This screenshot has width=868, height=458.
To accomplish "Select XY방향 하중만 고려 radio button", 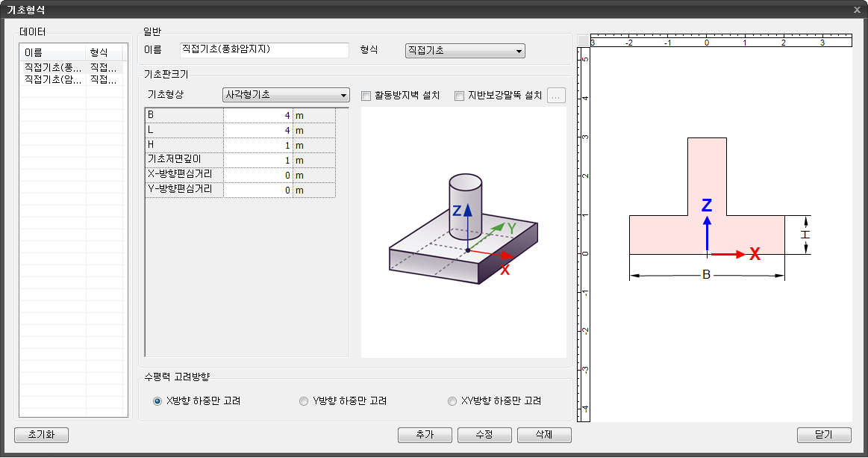I will 452,401.
